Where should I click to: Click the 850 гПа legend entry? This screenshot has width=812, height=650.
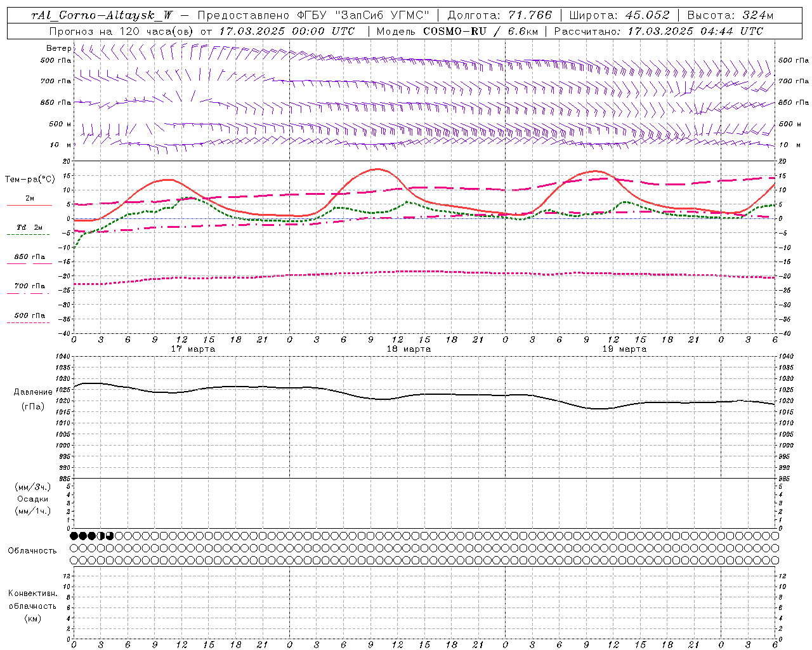point(29,259)
